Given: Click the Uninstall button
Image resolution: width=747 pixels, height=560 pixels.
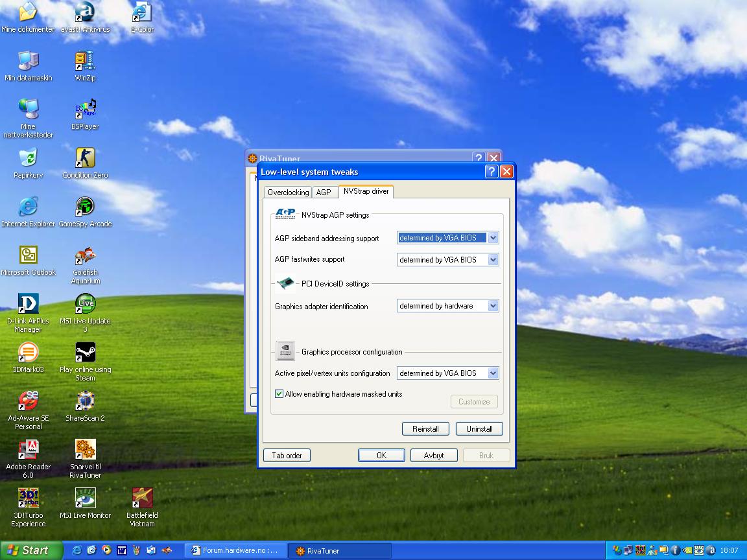Looking at the screenshot, I should click(x=479, y=428).
